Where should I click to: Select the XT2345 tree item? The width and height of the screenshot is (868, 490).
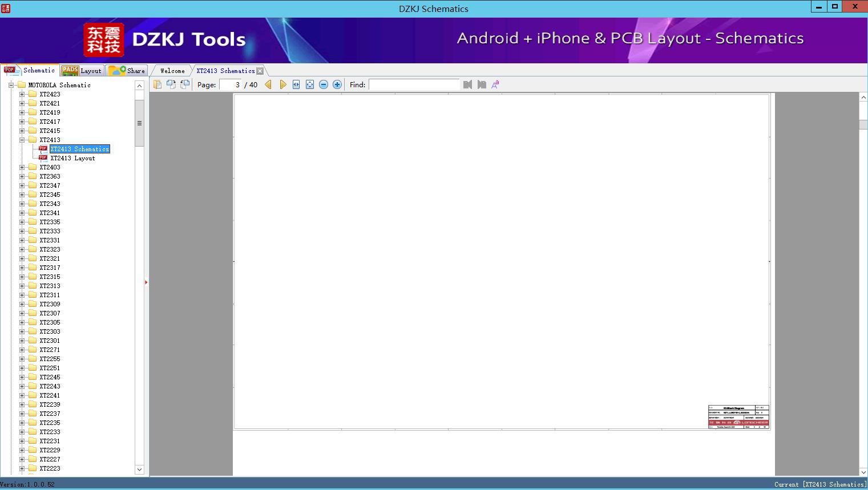click(x=50, y=195)
